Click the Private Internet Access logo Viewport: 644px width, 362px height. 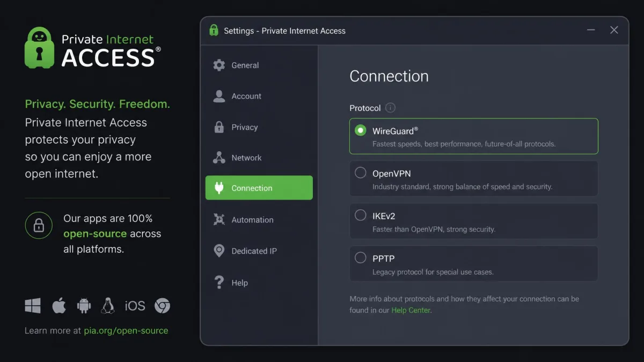(x=93, y=48)
